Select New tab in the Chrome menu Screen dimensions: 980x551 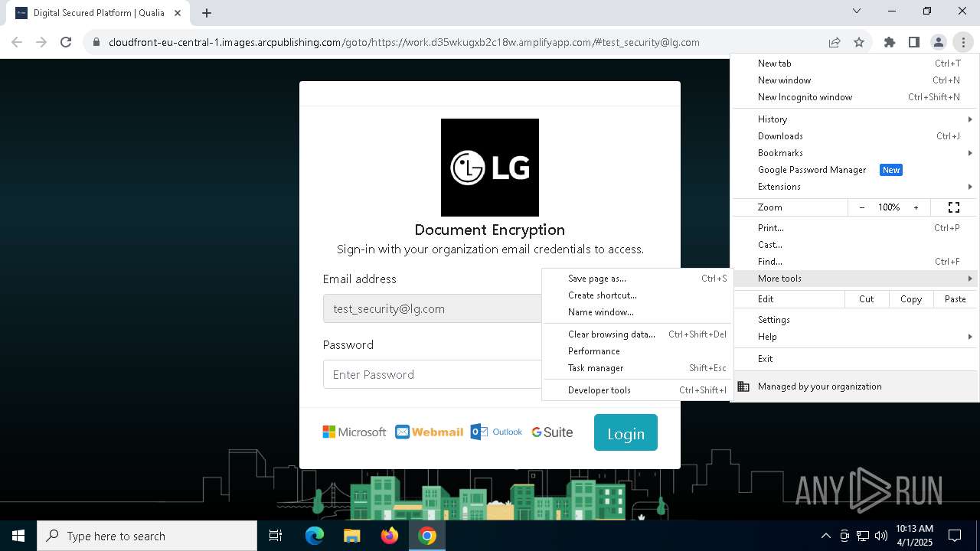[855, 64]
